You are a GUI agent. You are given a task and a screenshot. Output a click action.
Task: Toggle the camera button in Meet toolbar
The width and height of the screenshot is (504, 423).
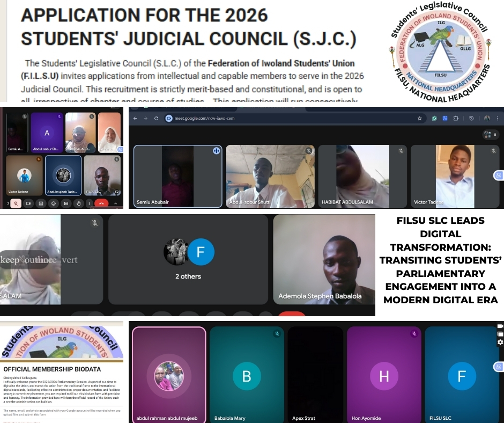(x=28, y=203)
